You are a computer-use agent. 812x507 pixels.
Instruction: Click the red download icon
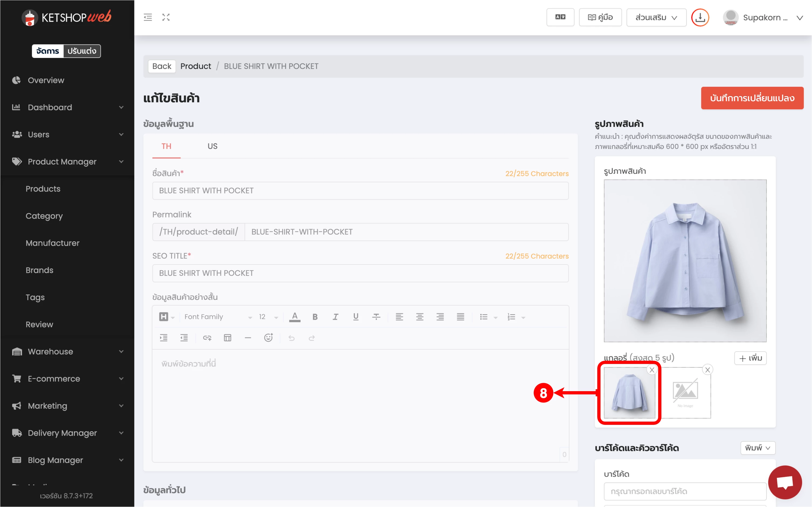coord(700,18)
